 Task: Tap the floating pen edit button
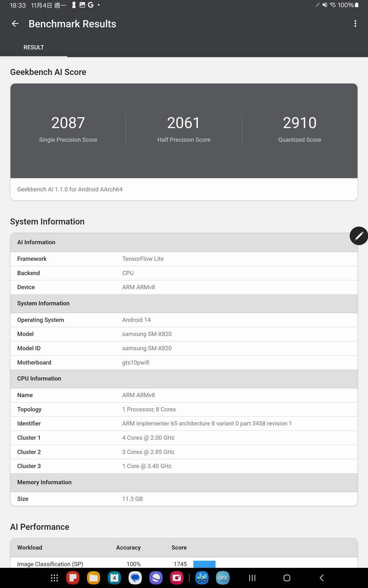coord(359,236)
